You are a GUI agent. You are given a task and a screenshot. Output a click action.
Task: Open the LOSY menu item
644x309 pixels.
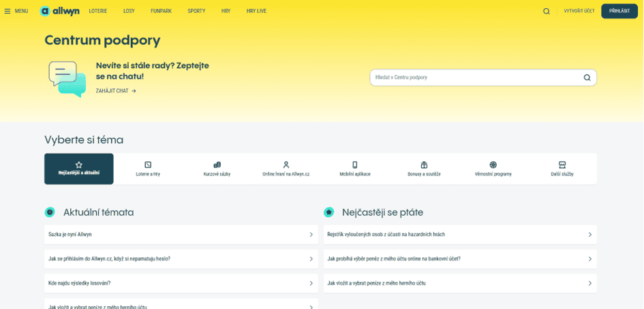coord(129,12)
